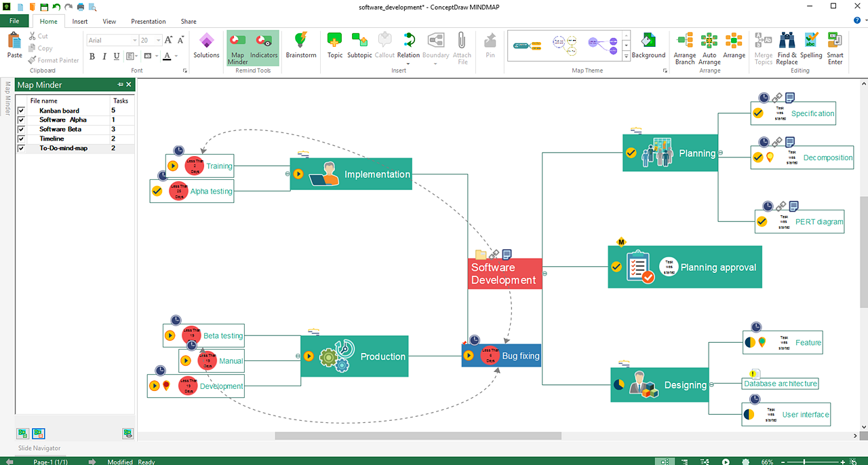Open Font group dialog launcher
868x465 pixels.
[x=184, y=71]
